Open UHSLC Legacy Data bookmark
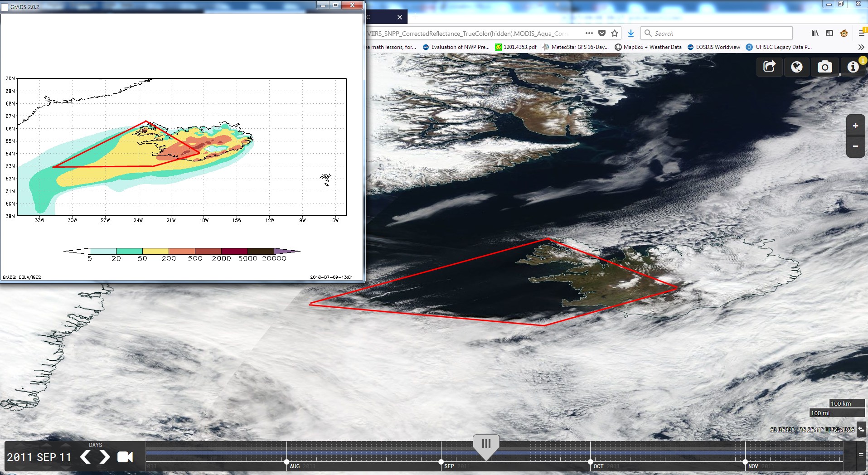This screenshot has height=475, width=868. 779,47
